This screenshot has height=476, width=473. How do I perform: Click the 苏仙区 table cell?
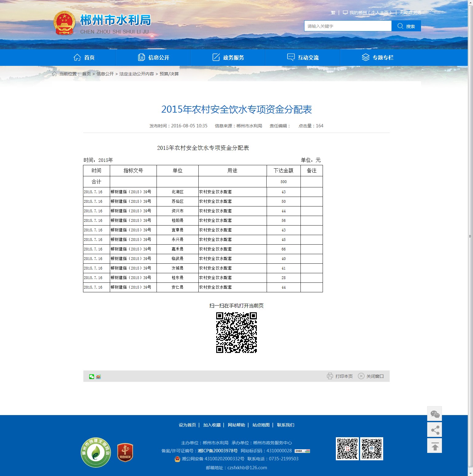tap(177, 202)
